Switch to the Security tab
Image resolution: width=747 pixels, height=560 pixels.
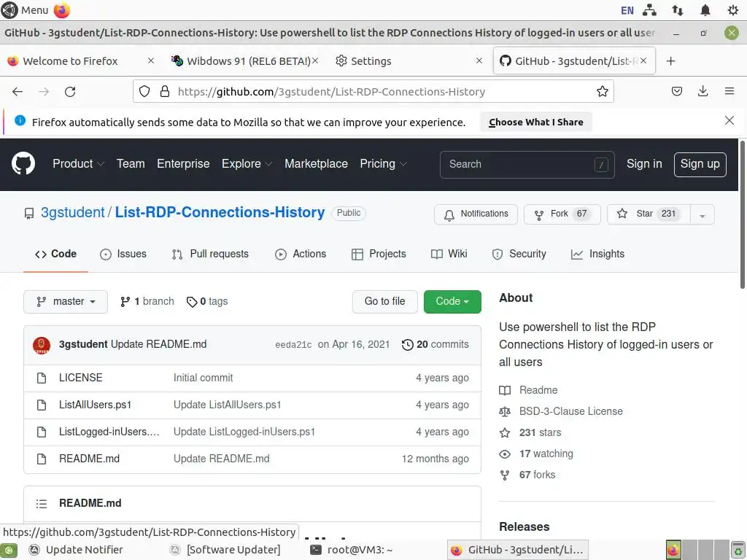pos(519,254)
